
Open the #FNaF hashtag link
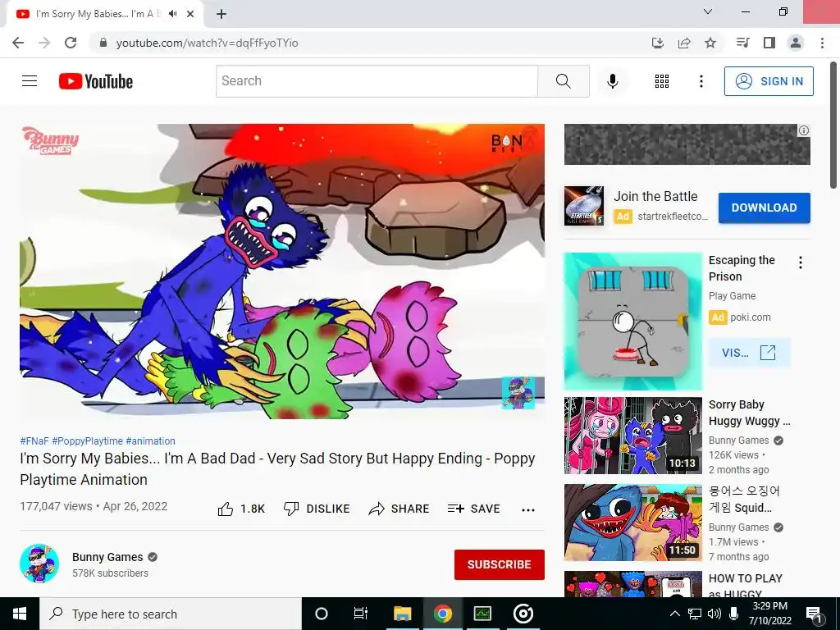pyautogui.click(x=34, y=441)
